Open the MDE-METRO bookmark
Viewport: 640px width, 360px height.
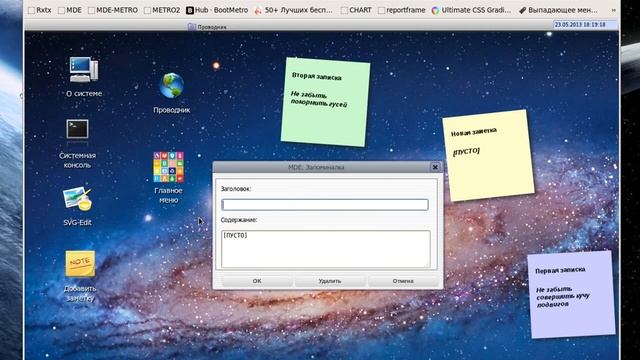[x=113, y=10]
